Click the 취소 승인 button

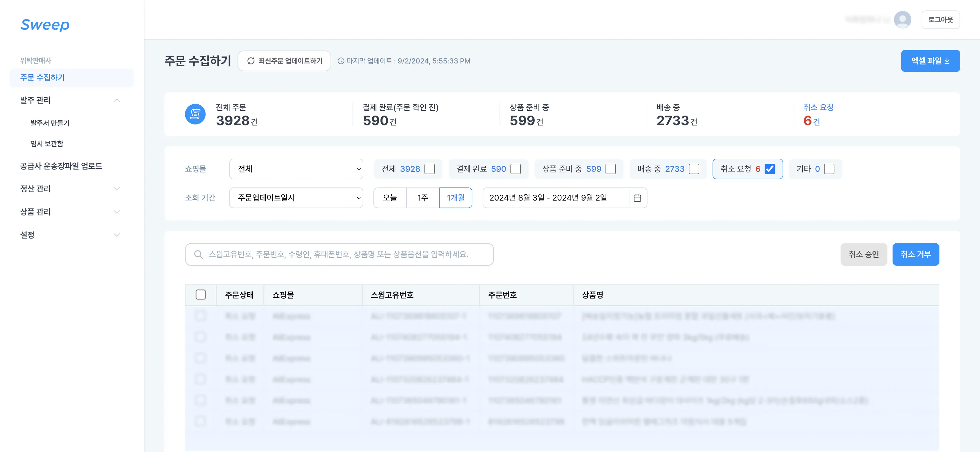point(864,254)
